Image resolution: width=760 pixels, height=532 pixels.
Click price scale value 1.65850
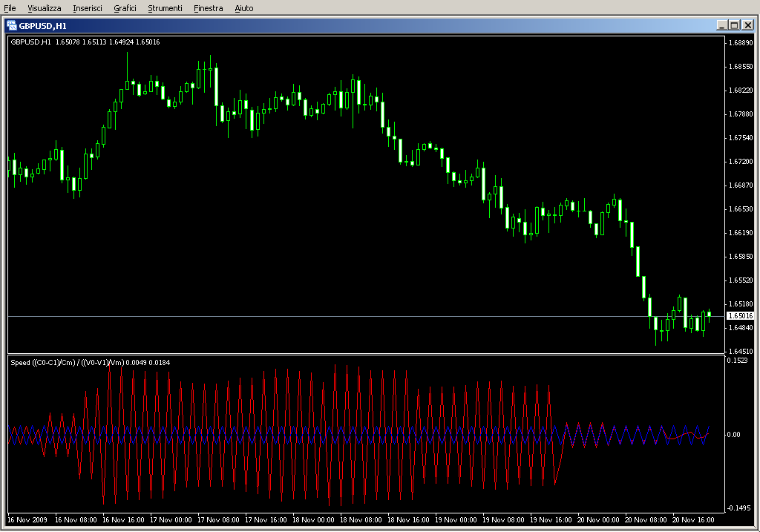point(741,256)
